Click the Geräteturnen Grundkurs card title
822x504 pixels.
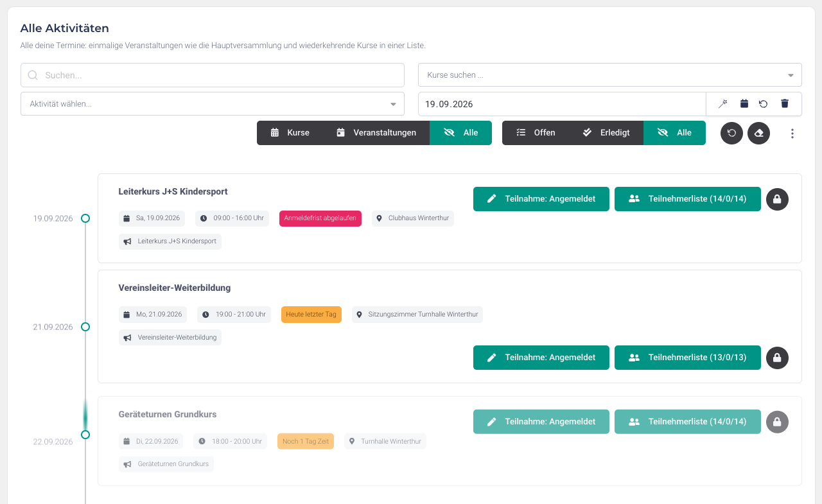(x=168, y=414)
